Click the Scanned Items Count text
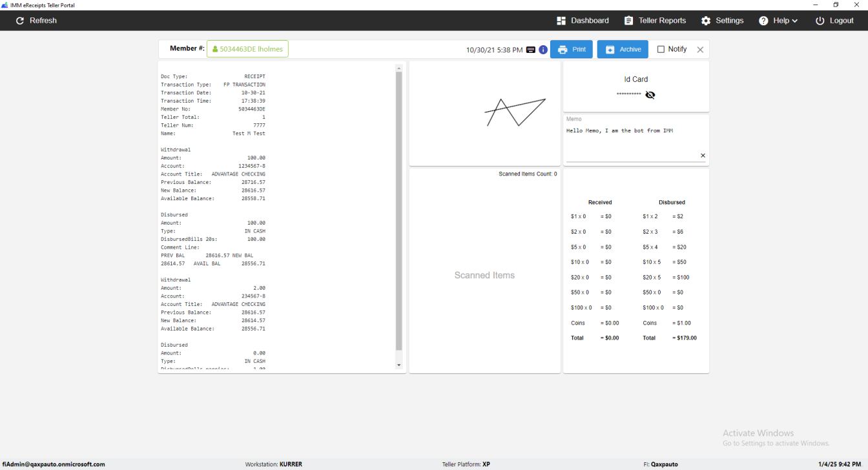 pos(528,174)
